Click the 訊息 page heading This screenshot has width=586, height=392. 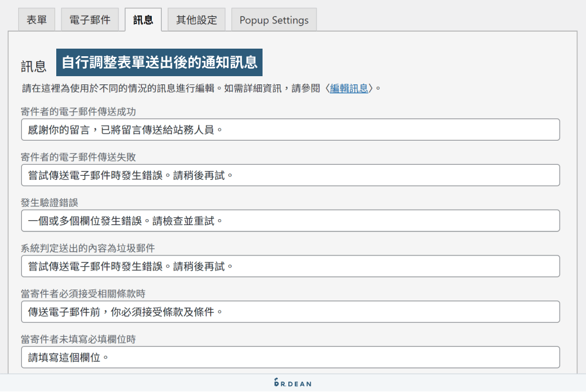pos(35,66)
